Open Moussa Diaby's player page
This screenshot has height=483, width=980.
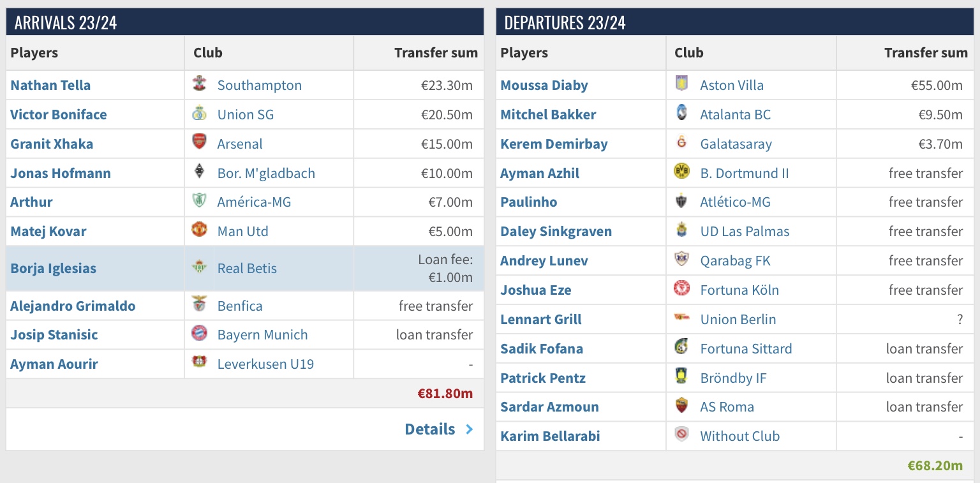pos(544,85)
